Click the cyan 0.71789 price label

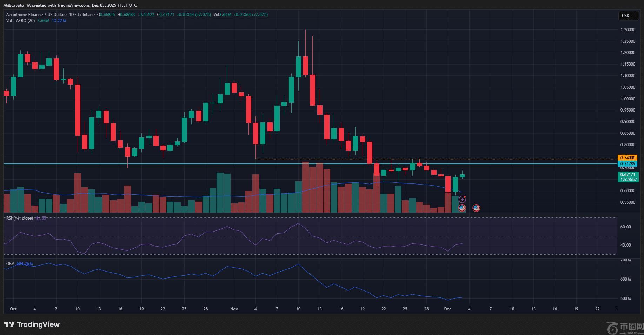[627, 164]
